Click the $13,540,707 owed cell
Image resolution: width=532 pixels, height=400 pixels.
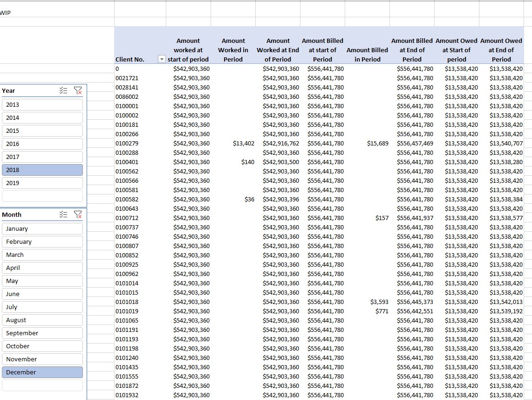click(x=501, y=143)
